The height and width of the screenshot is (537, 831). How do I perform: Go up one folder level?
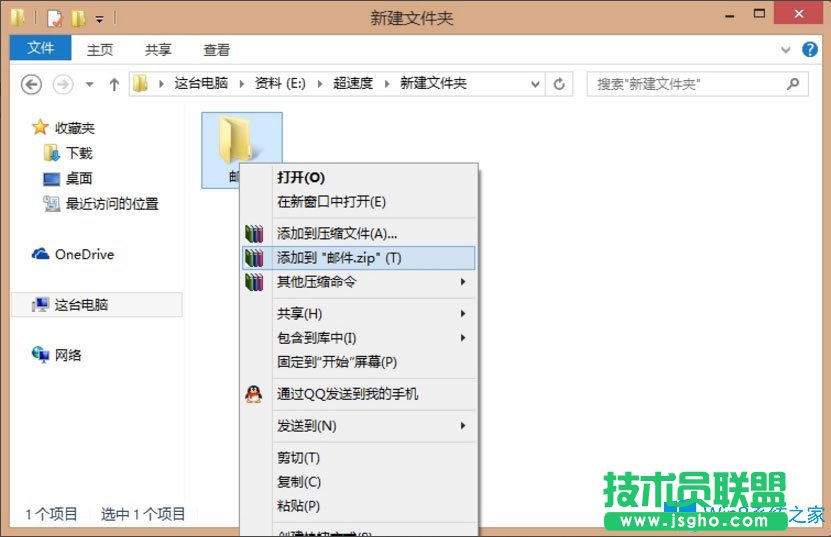(114, 84)
